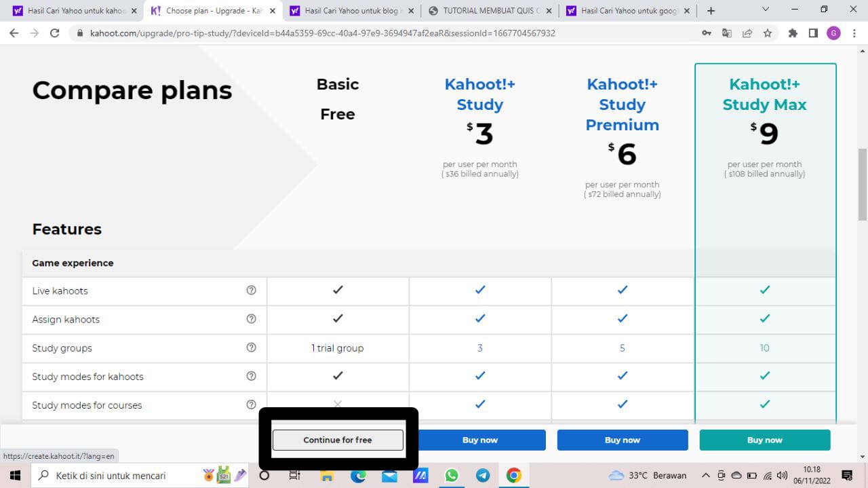868x488 pixels.
Task: Go forward in browser history
Action: 35,33
